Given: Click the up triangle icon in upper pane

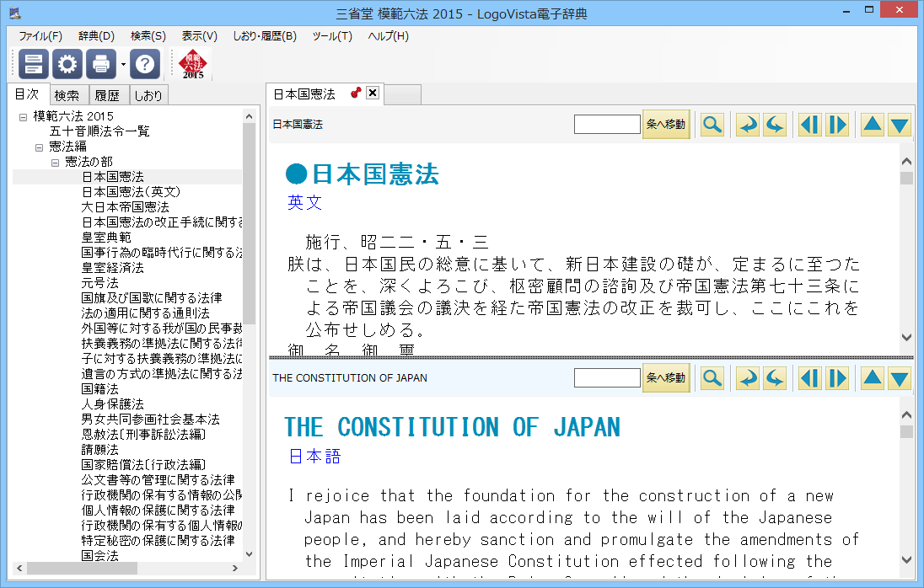Looking at the screenshot, I should tap(873, 125).
